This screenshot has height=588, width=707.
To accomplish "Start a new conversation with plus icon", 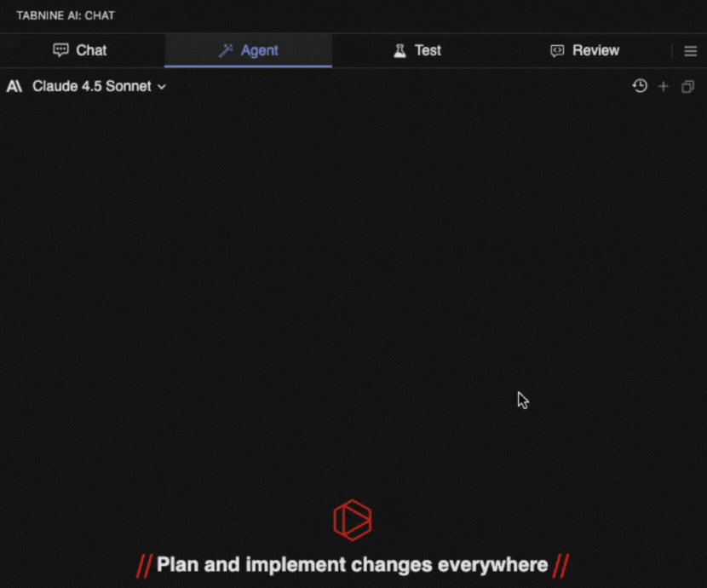I will 664,86.
